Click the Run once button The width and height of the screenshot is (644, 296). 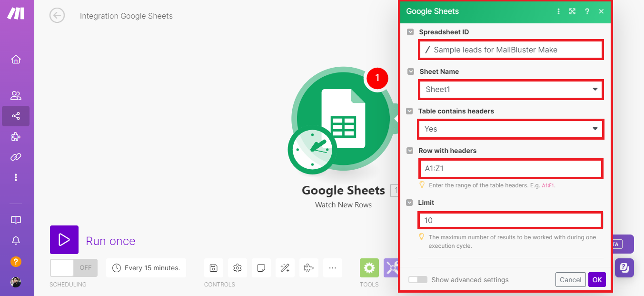pos(64,240)
